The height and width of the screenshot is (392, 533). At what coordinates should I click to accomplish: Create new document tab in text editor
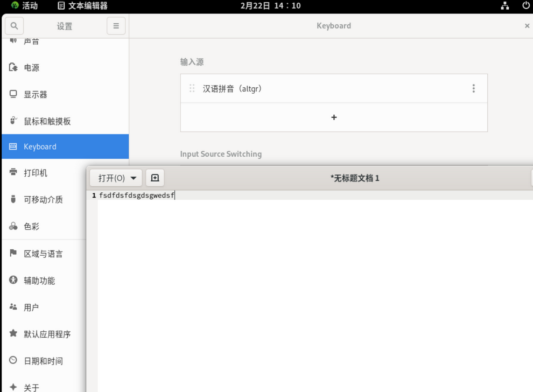(x=155, y=178)
